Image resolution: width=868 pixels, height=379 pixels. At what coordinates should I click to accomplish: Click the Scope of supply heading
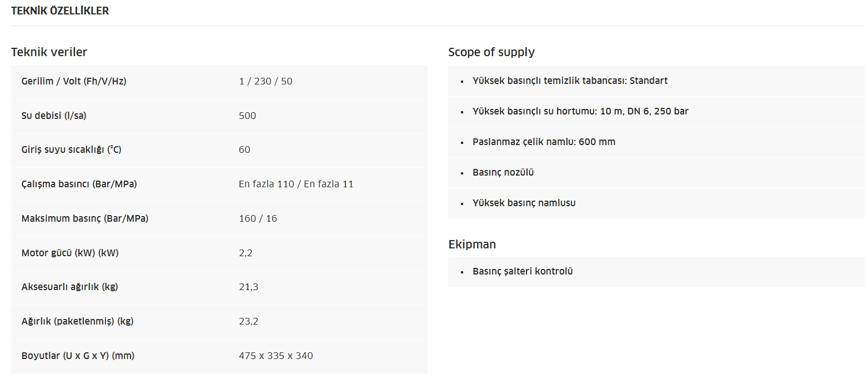tap(491, 52)
